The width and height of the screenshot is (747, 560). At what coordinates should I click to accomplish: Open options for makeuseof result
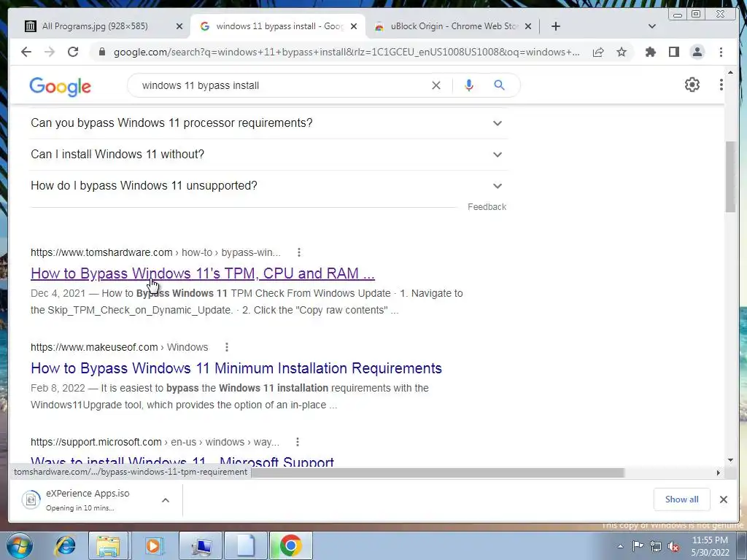click(227, 347)
